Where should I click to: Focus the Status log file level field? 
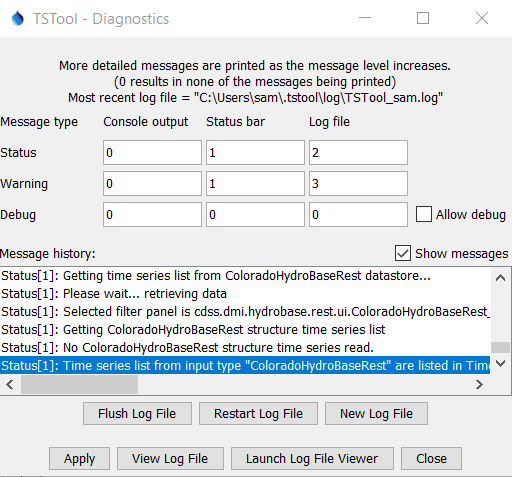point(358,153)
